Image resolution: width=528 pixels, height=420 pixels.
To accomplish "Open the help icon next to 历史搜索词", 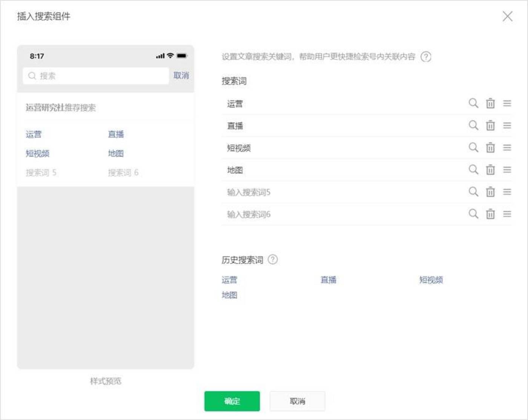I will click(x=273, y=260).
